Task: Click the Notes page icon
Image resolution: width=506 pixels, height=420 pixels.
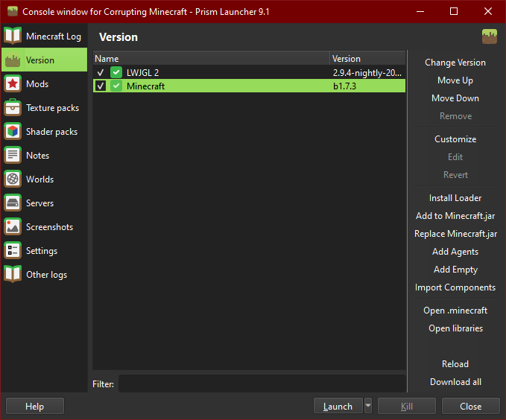Action: pos(13,155)
